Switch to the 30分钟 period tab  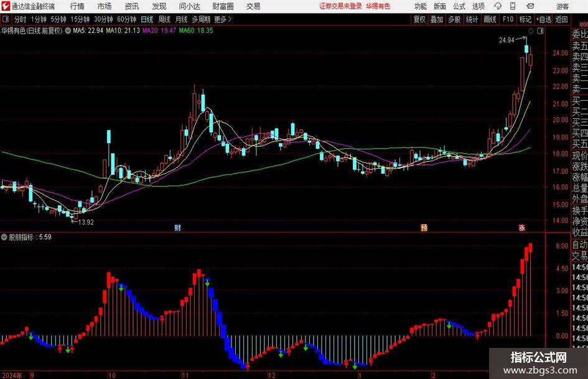pyautogui.click(x=103, y=19)
